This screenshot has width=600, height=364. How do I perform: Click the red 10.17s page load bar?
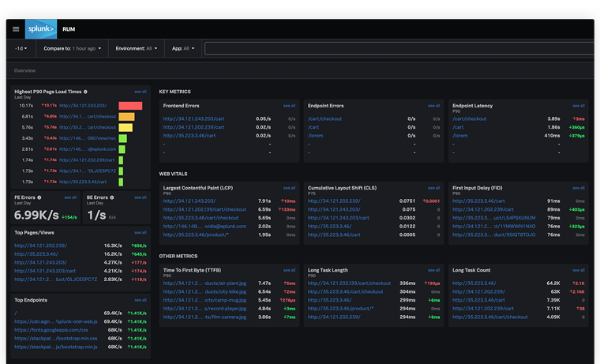130,106
